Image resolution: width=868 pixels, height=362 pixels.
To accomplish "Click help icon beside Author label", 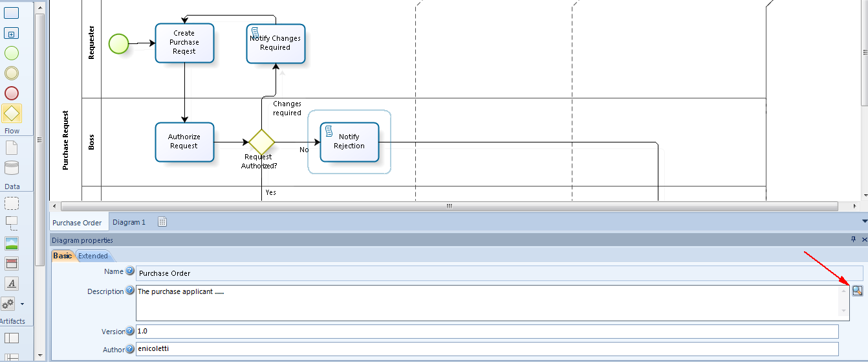I will pyautogui.click(x=130, y=349).
